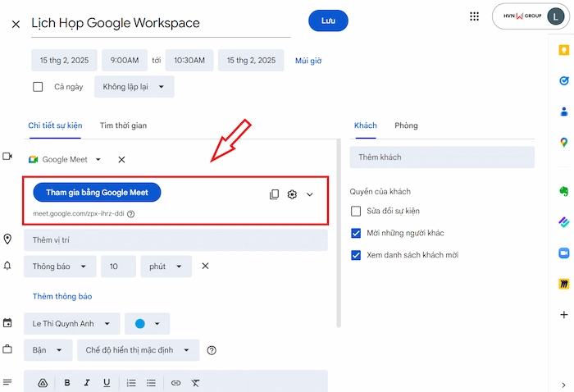Open Zoom add-on in side panel
This screenshot has width=574, height=392.
[563, 253]
